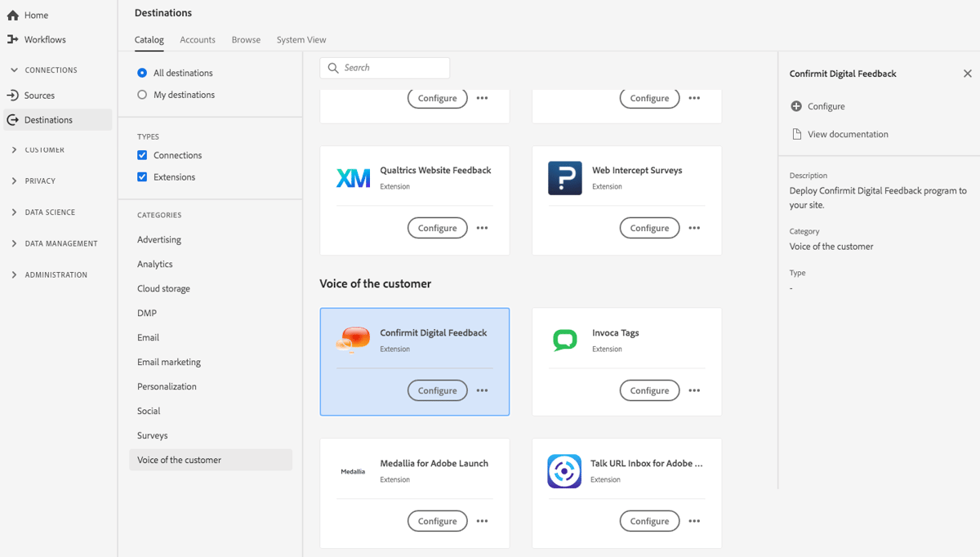Click the Search input field
Image resolution: width=980 pixels, height=557 pixels.
(x=384, y=68)
